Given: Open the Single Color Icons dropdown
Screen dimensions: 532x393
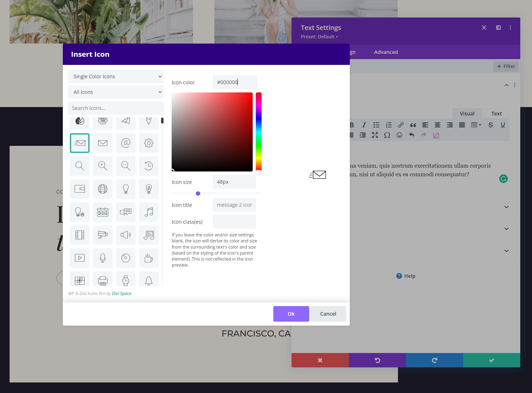Looking at the screenshot, I should [x=117, y=76].
